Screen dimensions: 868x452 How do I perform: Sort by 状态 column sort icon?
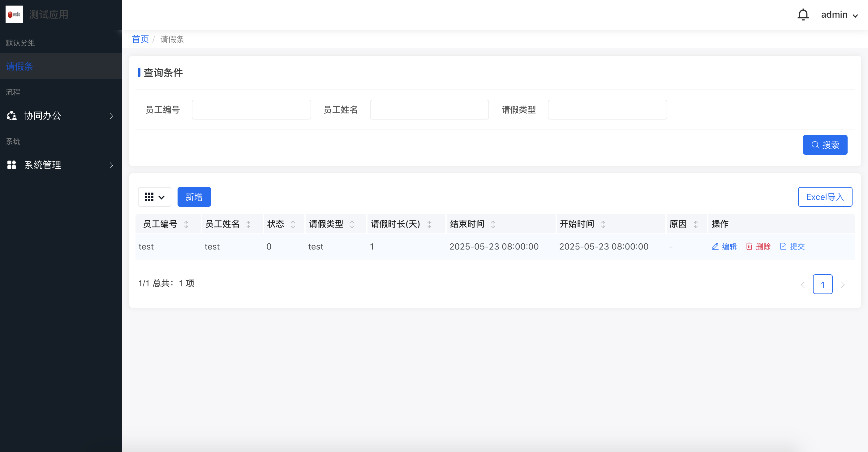(293, 224)
